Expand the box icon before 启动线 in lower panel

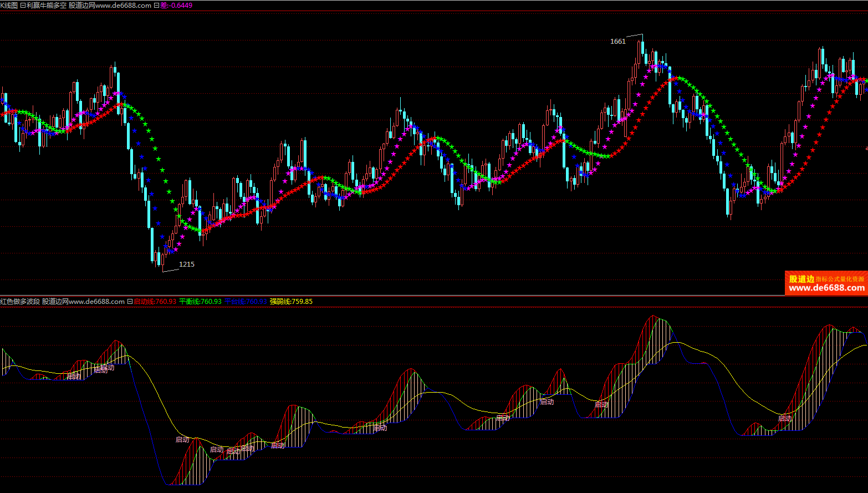tap(130, 302)
